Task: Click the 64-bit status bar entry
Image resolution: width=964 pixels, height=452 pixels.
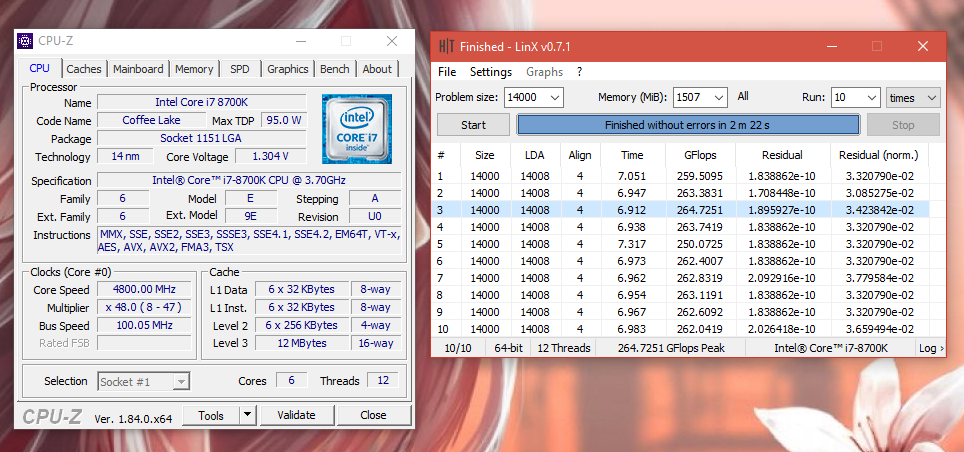Action: (x=508, y=348)
